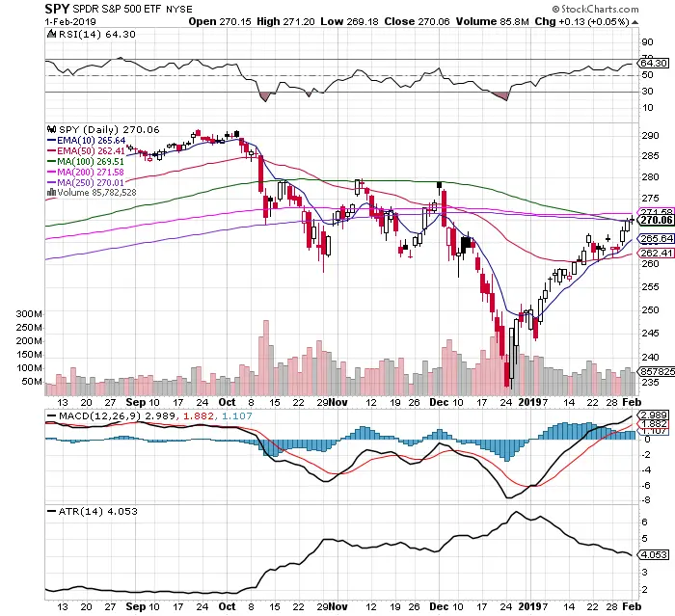675x616 pixels.
Task: Click the 64.30 value tag on RSI axis
Action: [x=654, y=63]
